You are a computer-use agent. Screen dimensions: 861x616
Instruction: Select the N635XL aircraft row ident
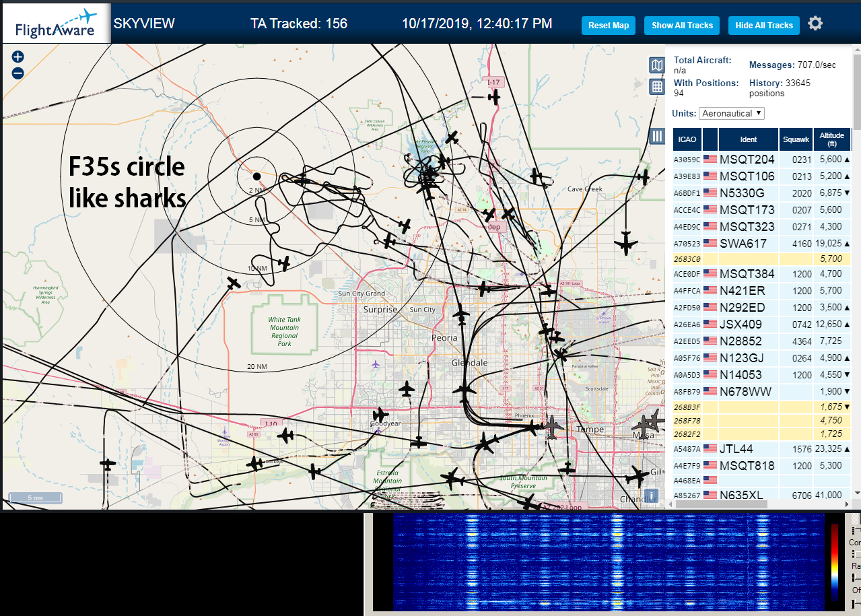pos(741,495)
